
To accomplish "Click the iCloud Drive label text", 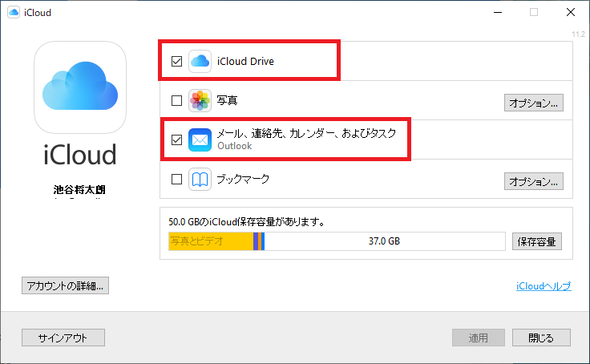I will 245,62.
